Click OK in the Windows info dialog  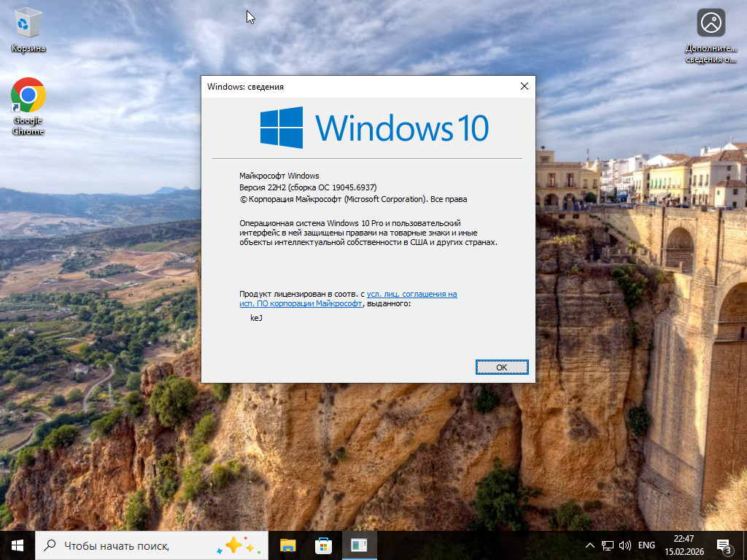(502, 367)
